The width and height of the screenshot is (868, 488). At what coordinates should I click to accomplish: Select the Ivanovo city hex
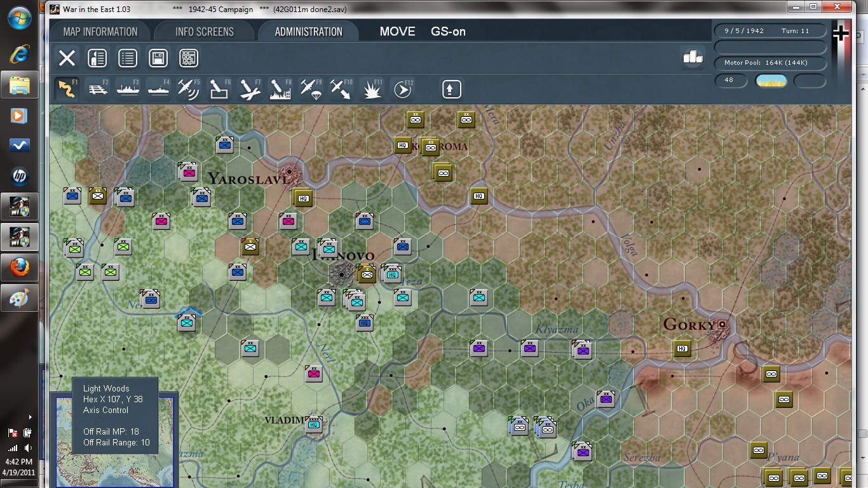coord(341,274)
